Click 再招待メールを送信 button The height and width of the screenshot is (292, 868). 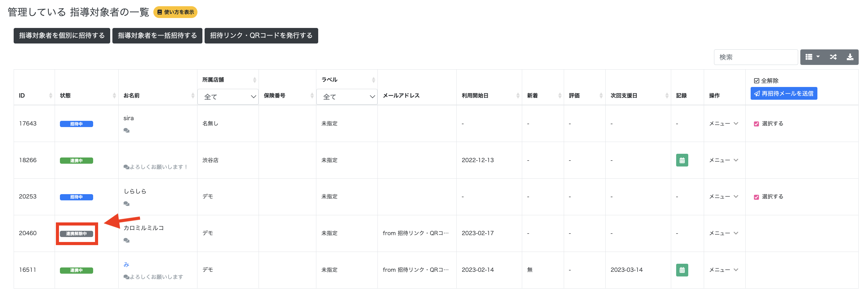coord(784,94)
